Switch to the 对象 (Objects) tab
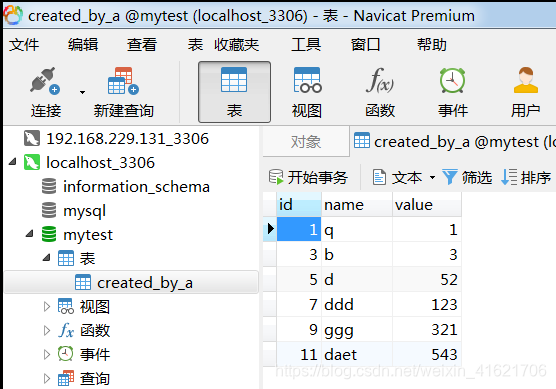 click(306, 142)
